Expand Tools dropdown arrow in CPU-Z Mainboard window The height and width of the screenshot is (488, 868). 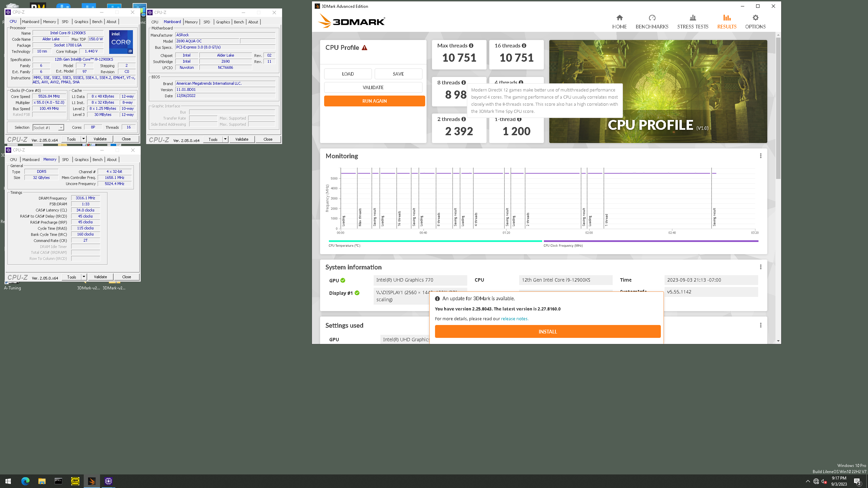click(225, 139)
